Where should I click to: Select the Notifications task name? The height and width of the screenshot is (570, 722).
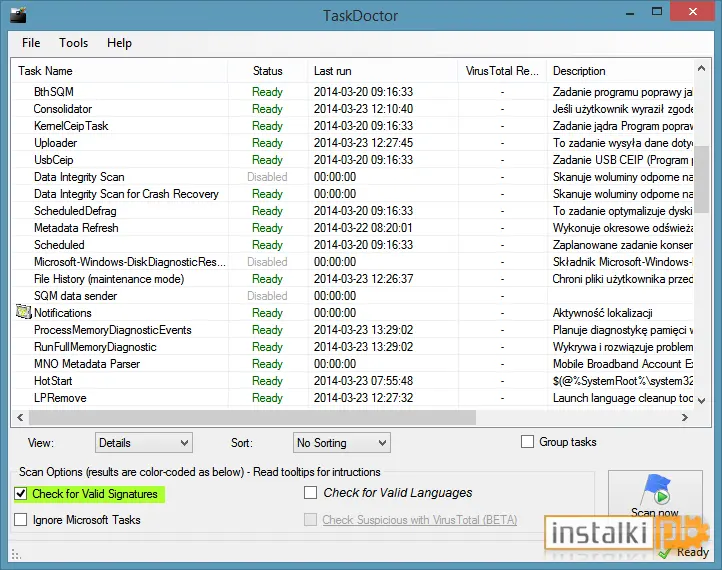pos(63,313)
